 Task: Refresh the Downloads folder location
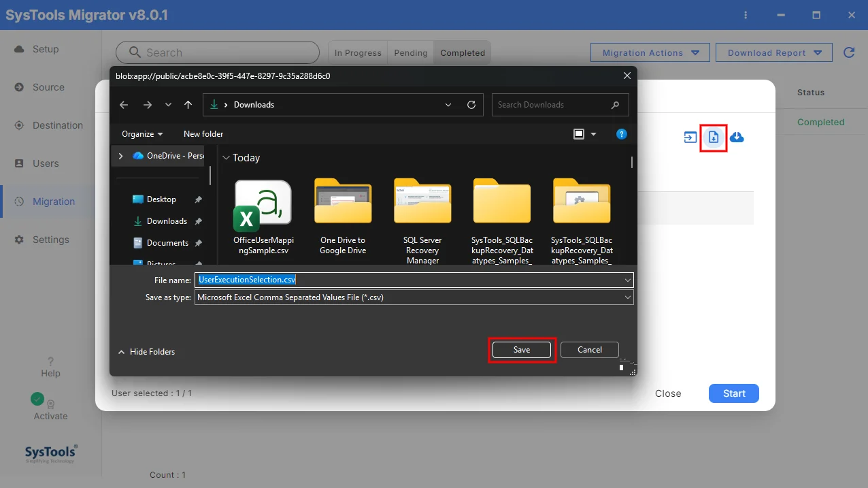coord(471,105)
